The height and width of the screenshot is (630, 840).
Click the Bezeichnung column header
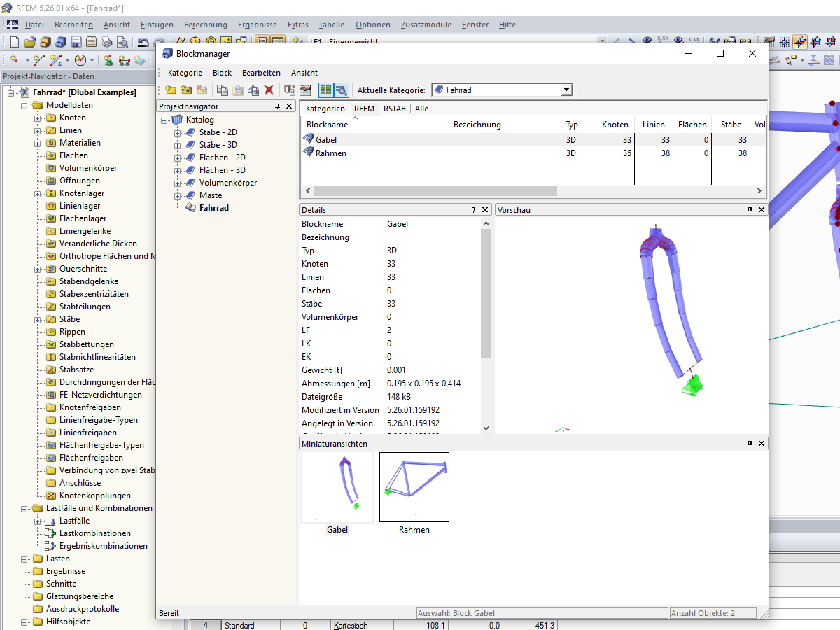point(477,125)
